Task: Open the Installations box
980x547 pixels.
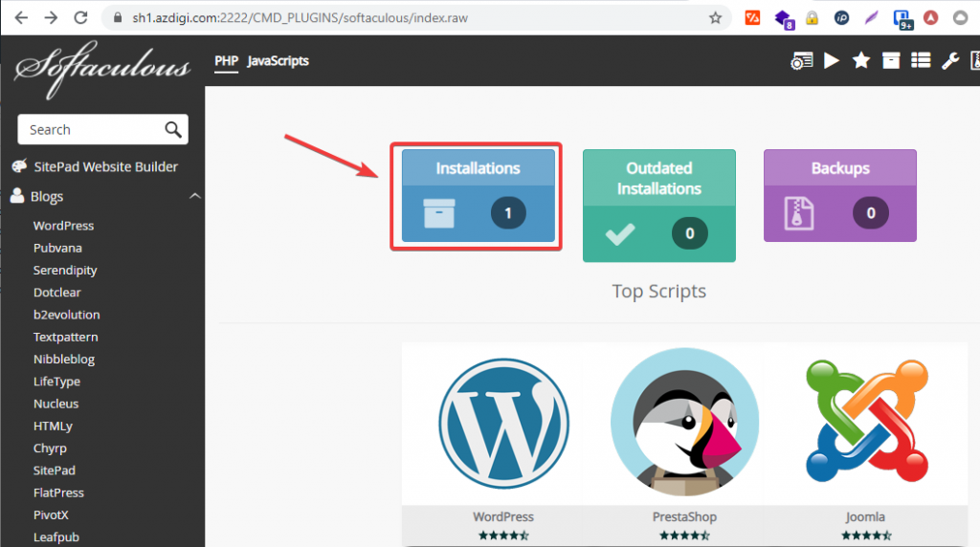Action: pyautogui.click(x=479, y=195)
